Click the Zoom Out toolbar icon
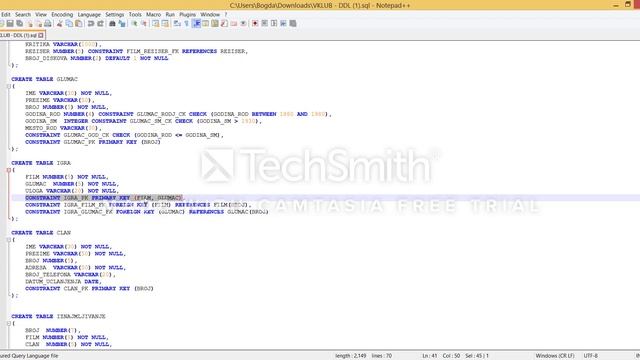Screen dimensions: 640x360 click(144, 24)
